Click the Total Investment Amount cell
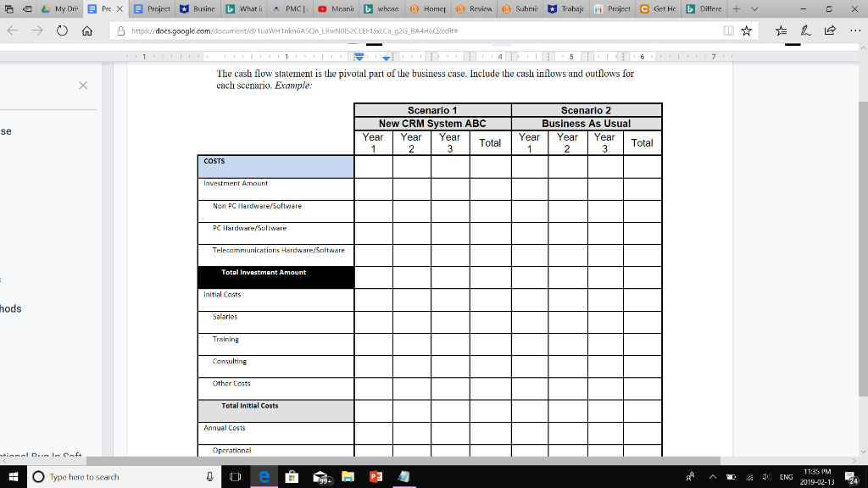The height and width of the screenshot is (488, 868). coord(275,277)
